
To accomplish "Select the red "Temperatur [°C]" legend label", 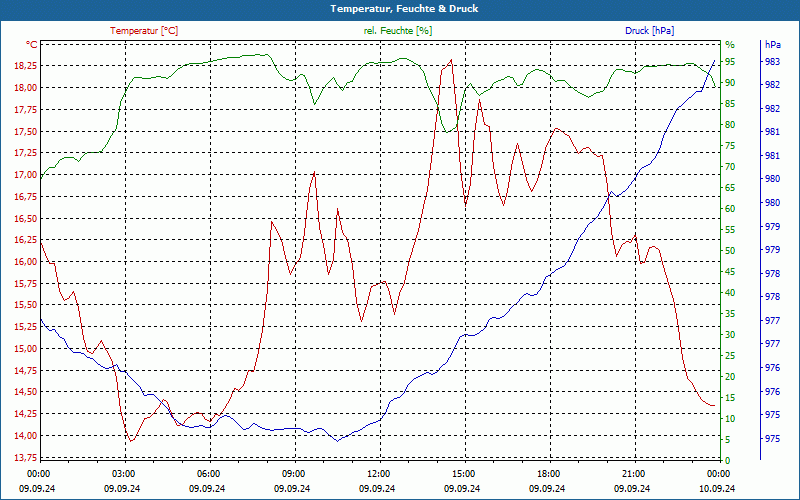I will [144, 31].
